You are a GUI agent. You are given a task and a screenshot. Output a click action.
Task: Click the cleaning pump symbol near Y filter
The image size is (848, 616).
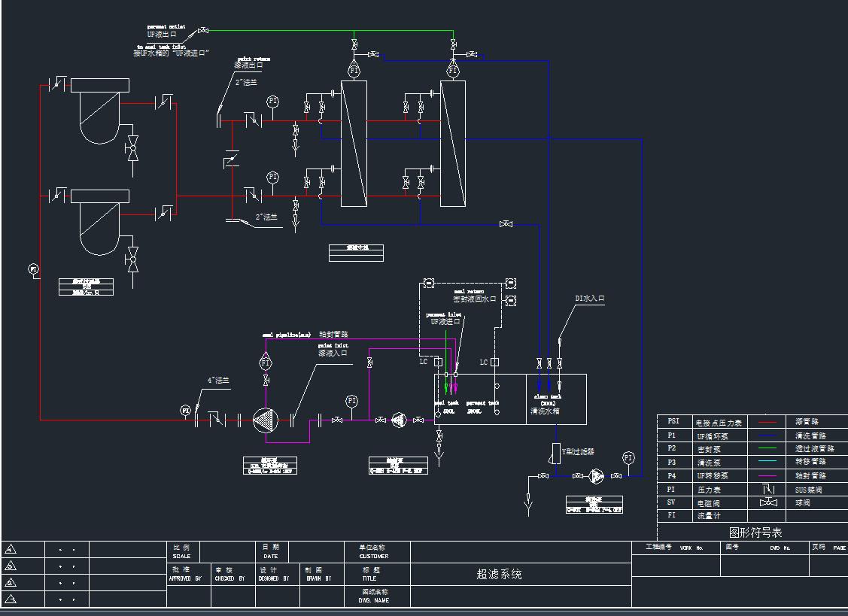(596, 476)
